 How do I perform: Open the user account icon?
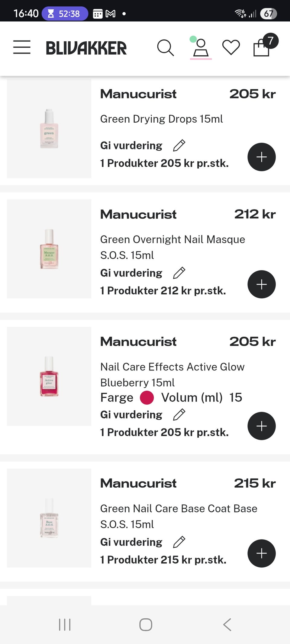coord(201,48)
